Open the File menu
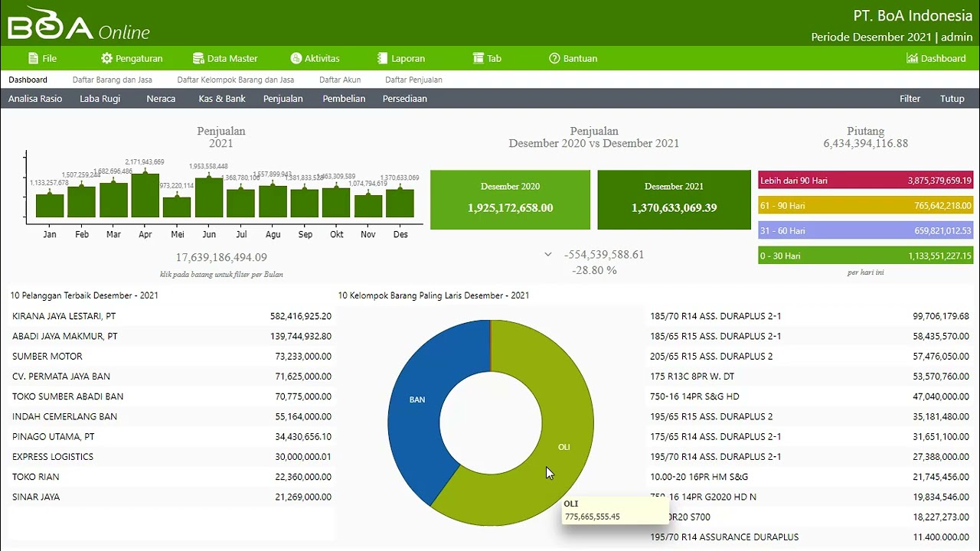Image resolution: width=980 pixels, height=551 pixels. [x=43, y=58]
